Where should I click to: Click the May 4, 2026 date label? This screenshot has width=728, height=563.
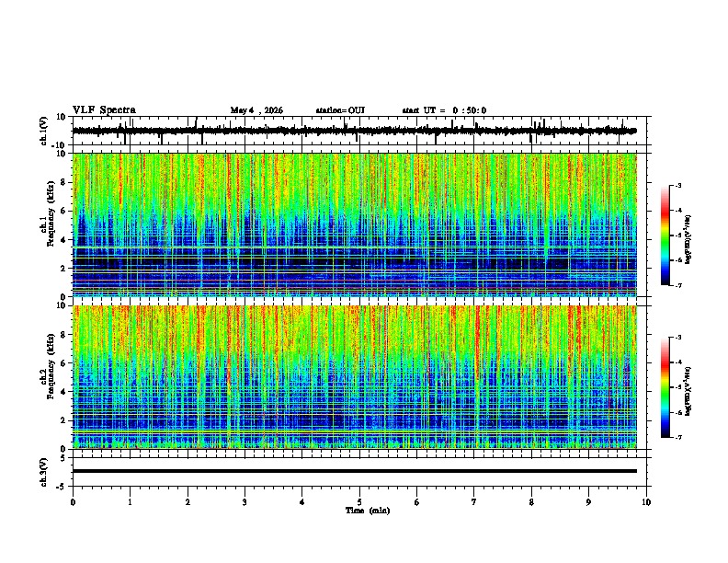coord(256,110)
